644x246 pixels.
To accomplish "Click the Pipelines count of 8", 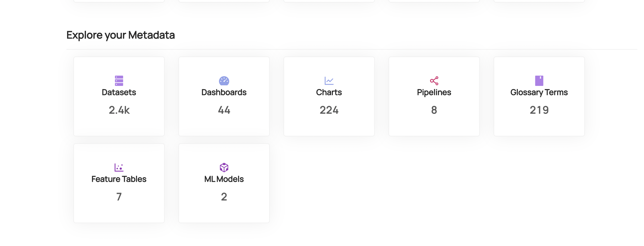I will (434, 110).
